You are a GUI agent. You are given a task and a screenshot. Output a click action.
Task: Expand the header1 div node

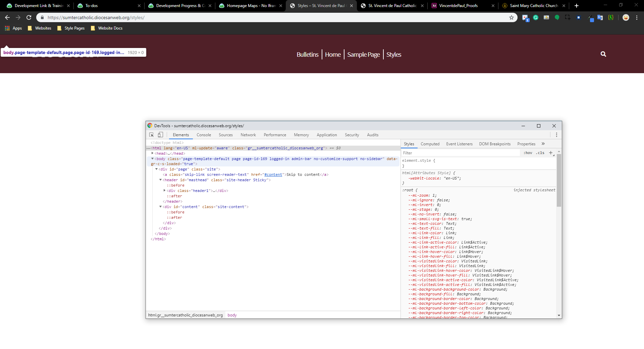click(x=164, y=191)
